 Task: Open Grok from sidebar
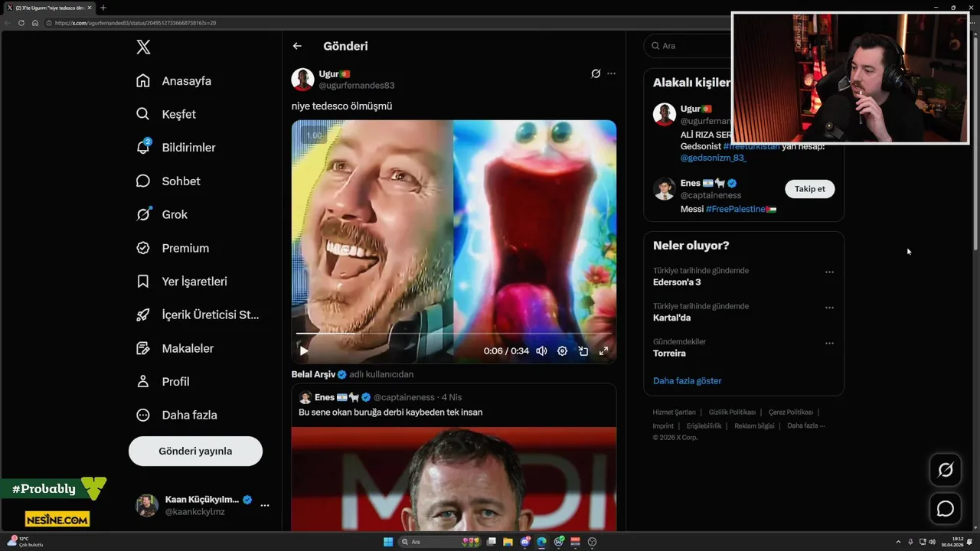click(x=162, y=214)
